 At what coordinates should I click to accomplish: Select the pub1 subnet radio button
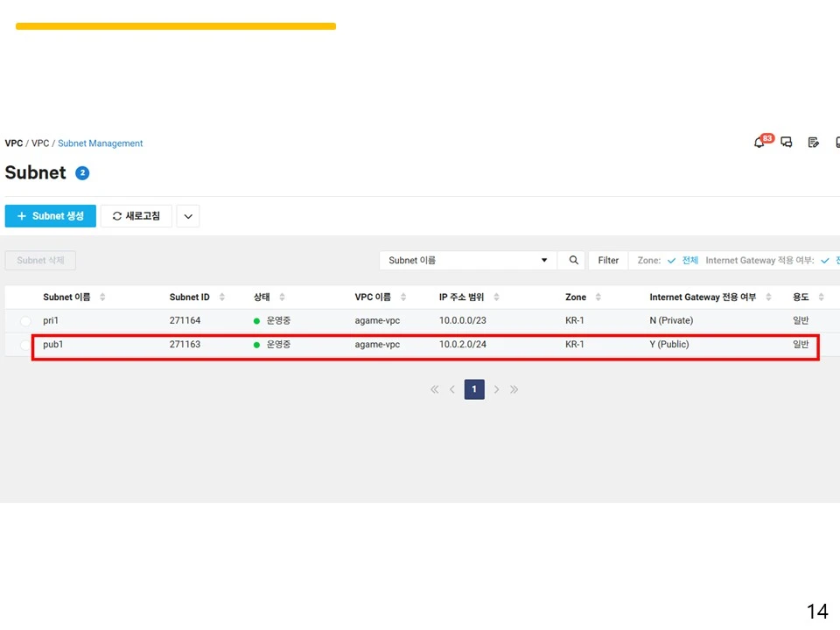[25, 345]
